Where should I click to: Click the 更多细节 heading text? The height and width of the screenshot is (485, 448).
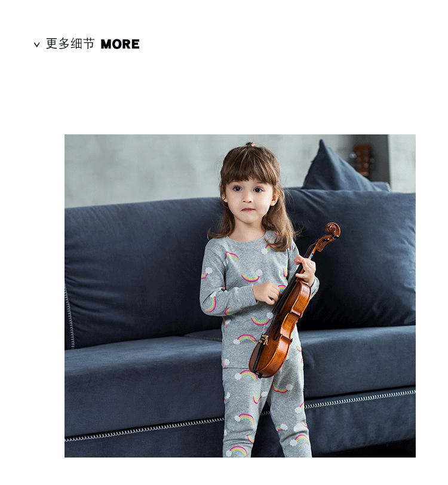(70, 44)
